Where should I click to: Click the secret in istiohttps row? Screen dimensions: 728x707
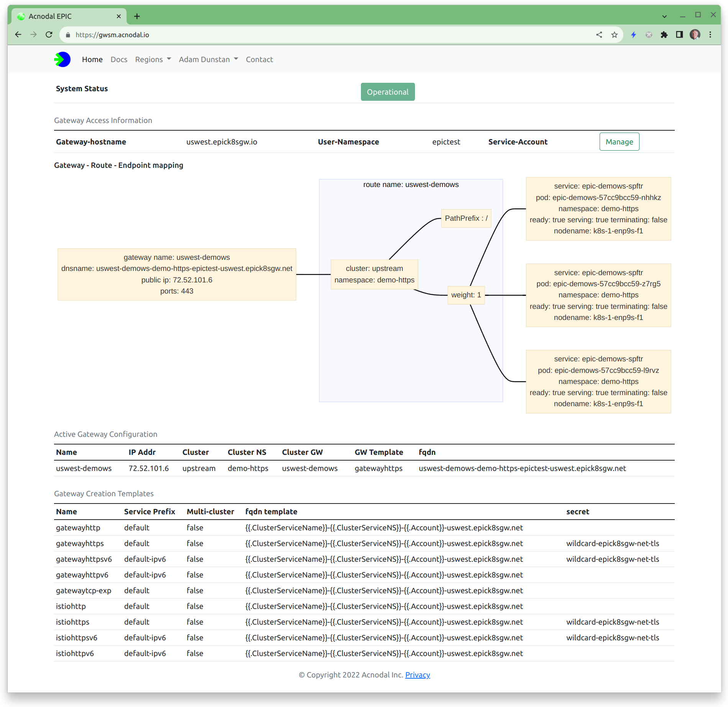click(613, 622)
